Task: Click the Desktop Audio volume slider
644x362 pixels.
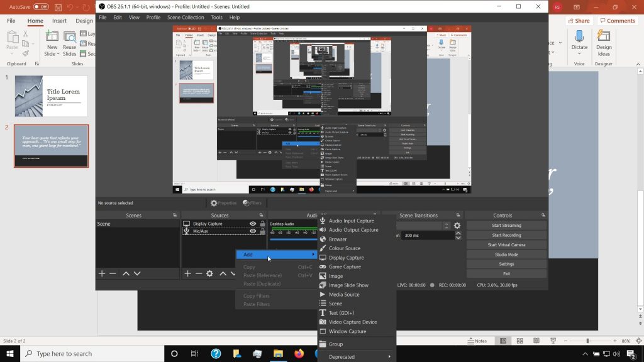Action: pos(293,239)
